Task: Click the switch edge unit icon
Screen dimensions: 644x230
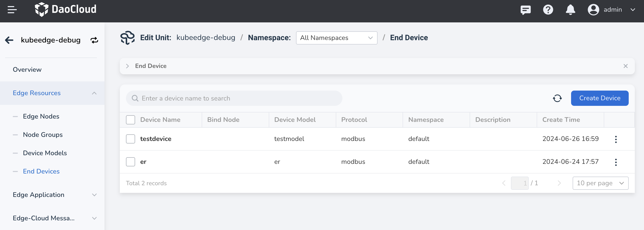Action: pyautogui.click(x=94, y=40)
